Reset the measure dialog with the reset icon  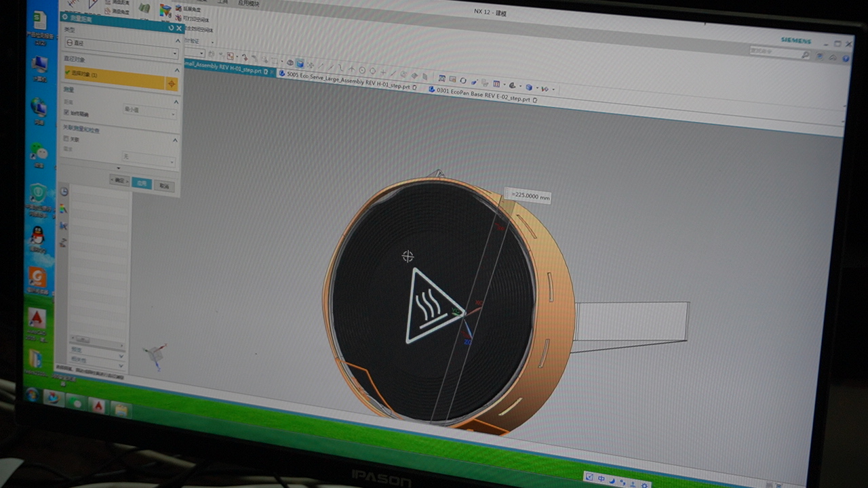(171, 28)
